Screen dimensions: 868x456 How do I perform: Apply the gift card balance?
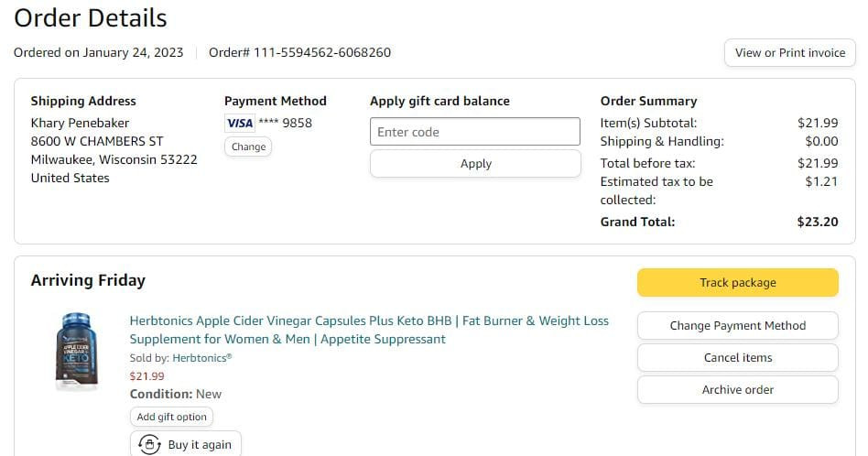click(474, 164)
